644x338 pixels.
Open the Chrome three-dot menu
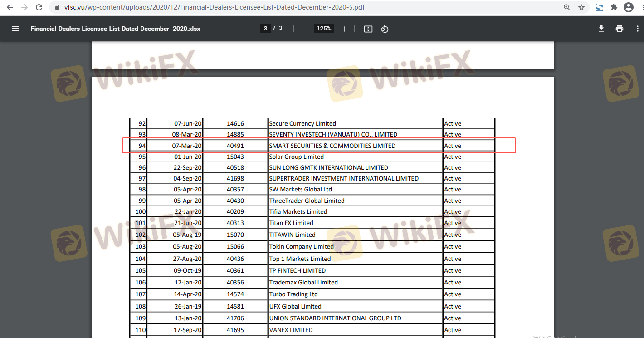click(x=639, y=7)
